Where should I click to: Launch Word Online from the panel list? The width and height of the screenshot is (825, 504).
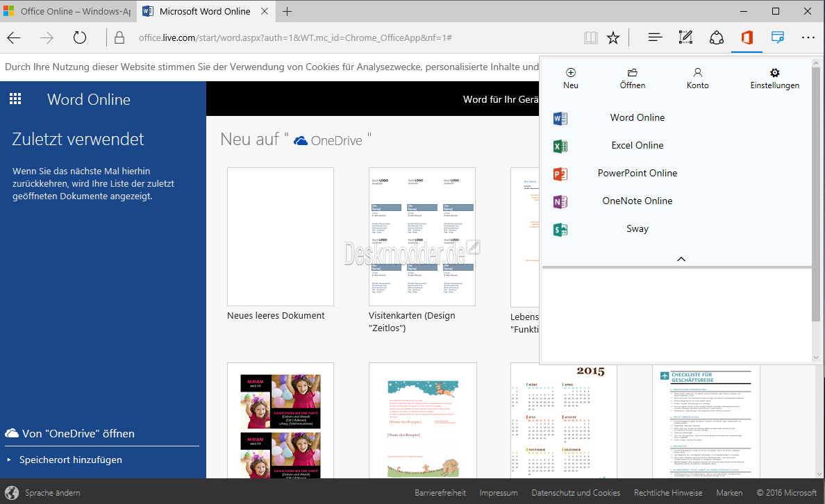[637, 117]
